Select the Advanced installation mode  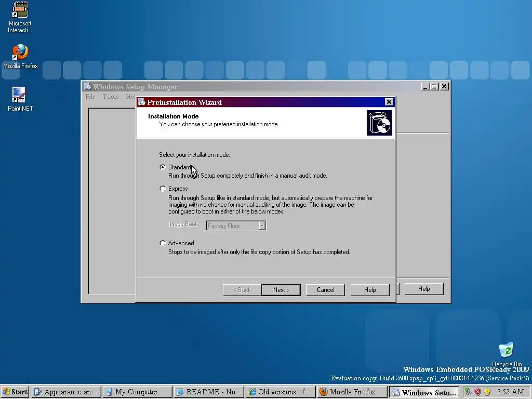point(163,243)
